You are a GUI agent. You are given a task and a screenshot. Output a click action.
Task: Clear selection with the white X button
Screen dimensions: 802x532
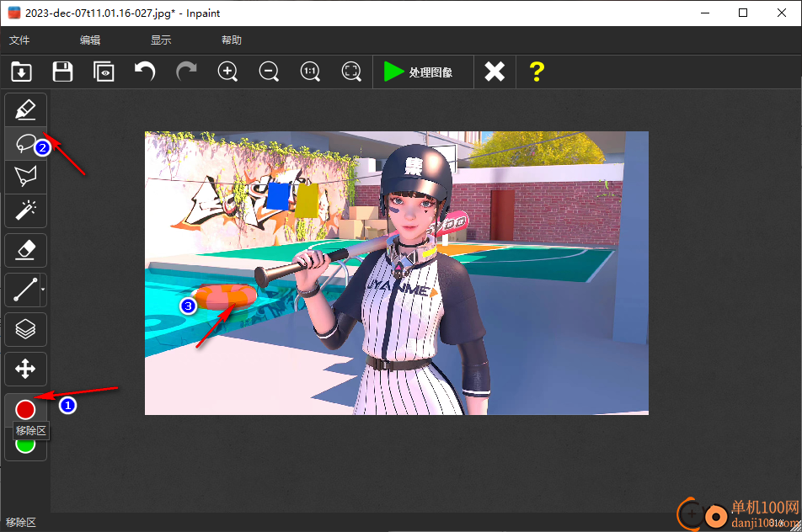[495, 72]
